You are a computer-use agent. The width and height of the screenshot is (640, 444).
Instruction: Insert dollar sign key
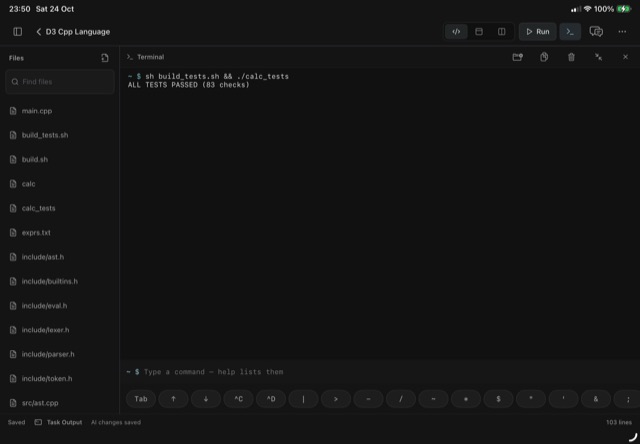point(498,399)
